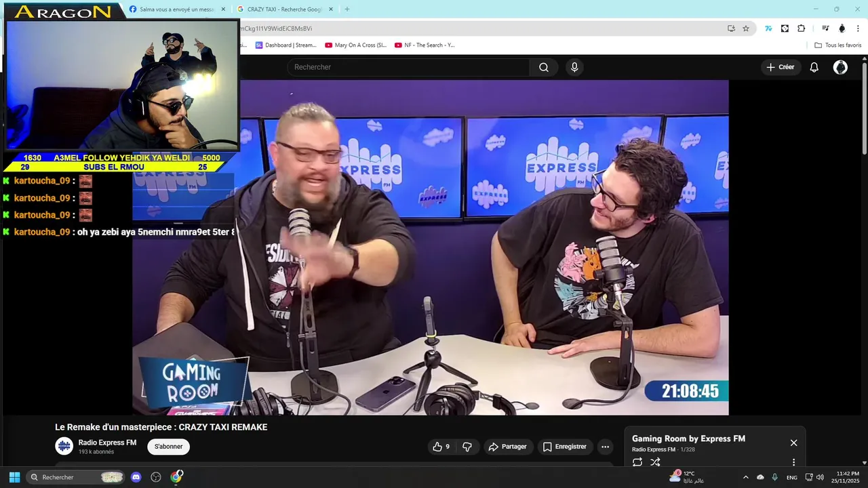Image resolution: width=868 pixels, height=488 pixels.
Task: Close the Facebook message tab
Action: coord(223,9)
